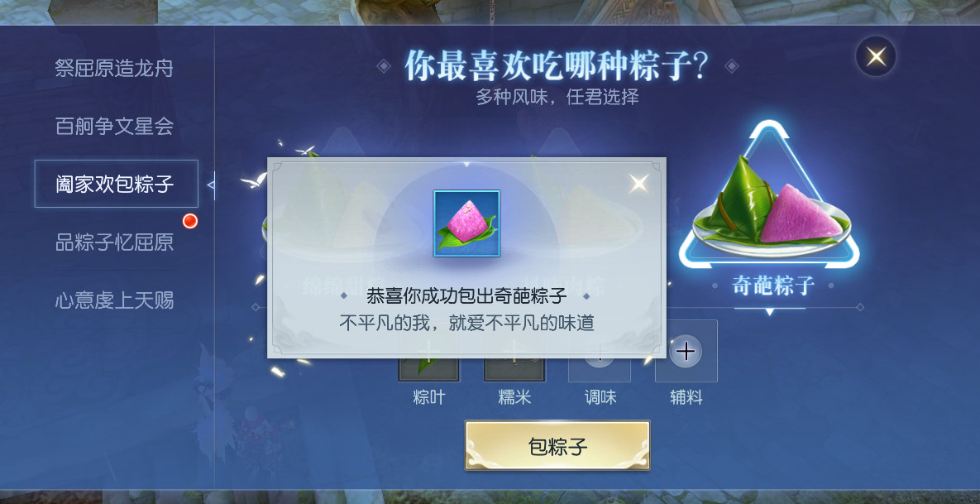Close the 恭喜你成功包出奇葩粽子 popup
Screen dimensions: 980x504
pos(638,184)
